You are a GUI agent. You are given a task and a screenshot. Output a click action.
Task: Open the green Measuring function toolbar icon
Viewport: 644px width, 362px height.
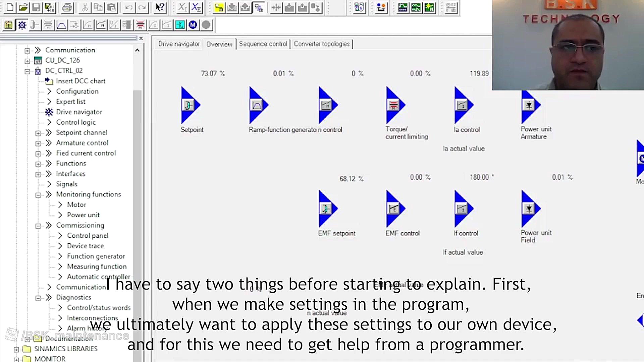429,7
